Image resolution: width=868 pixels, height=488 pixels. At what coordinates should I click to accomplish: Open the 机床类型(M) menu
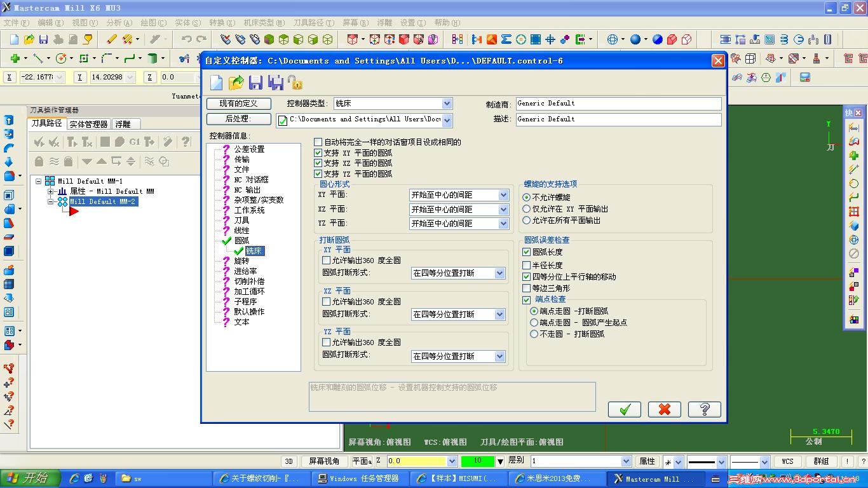click(264, 23)
